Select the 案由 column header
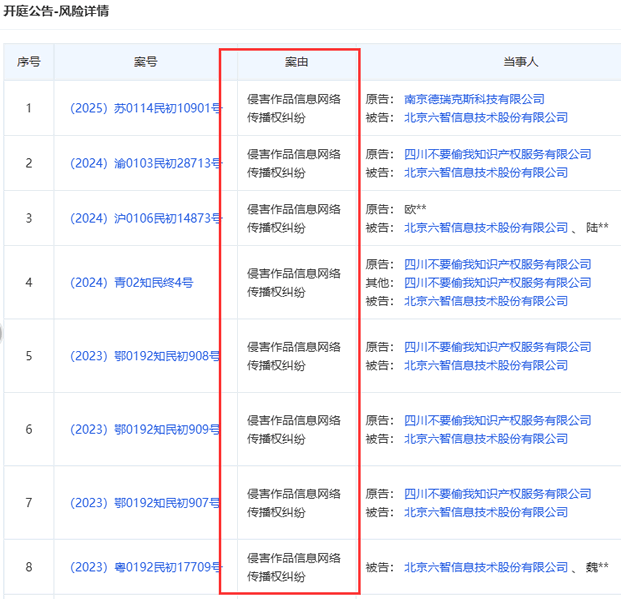The width and height of the screenshot is (621, 599). 296,62
